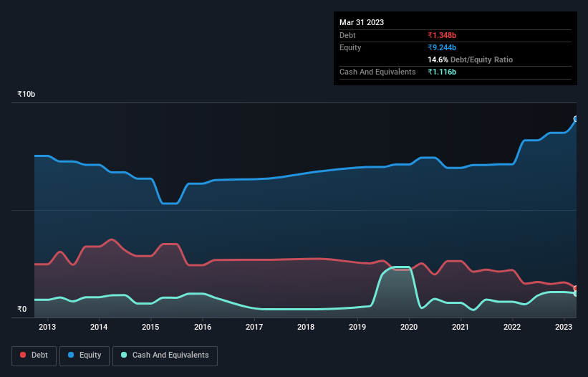Screen dimensions: 588x377
Task: Click the ₹9.244b equity value
Action: [442, 47]
